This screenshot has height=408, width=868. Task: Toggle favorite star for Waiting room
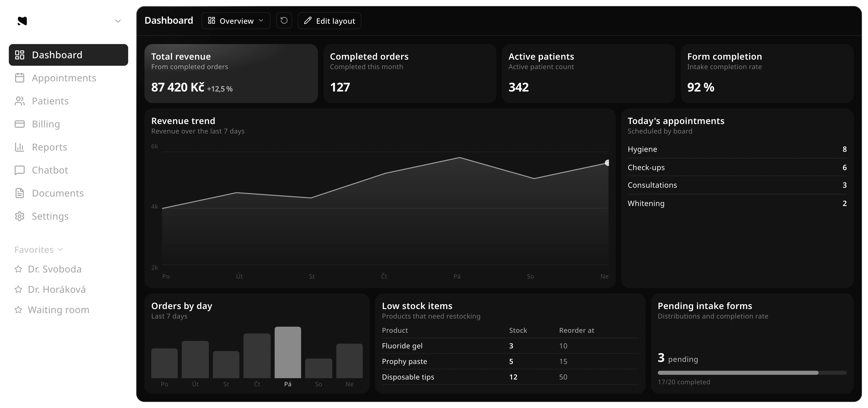[18, 310]
